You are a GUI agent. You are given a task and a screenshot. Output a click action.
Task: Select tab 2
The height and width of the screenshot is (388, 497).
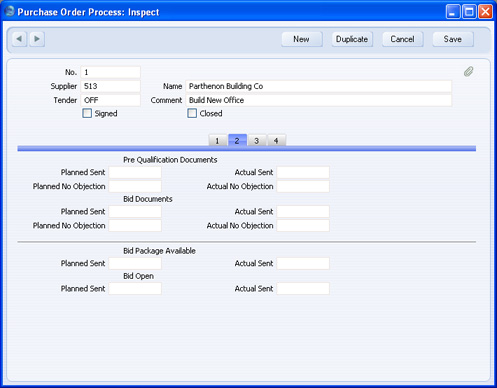(237, 140)
